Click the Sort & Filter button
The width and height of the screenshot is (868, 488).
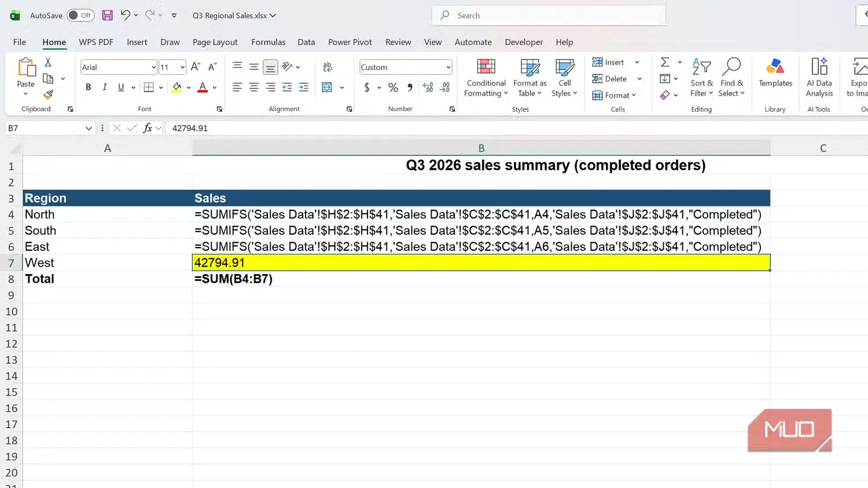tap(702, 77)
